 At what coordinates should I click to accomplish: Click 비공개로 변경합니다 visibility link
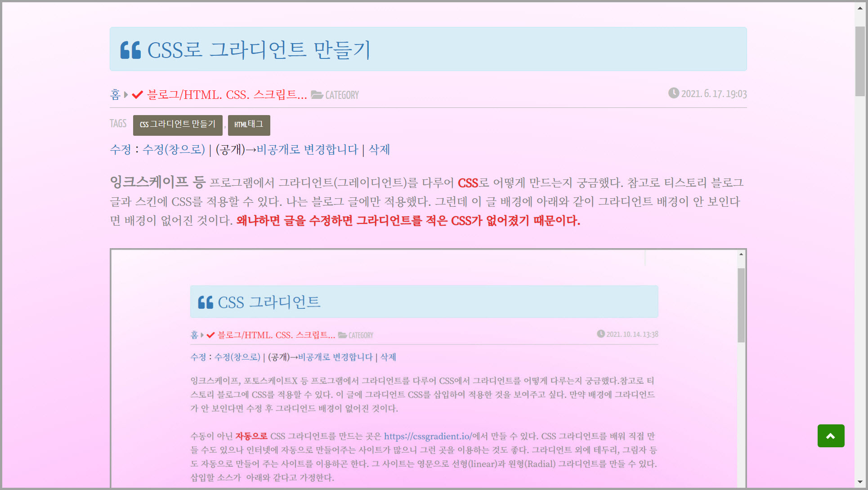click(x=307, y=150)
